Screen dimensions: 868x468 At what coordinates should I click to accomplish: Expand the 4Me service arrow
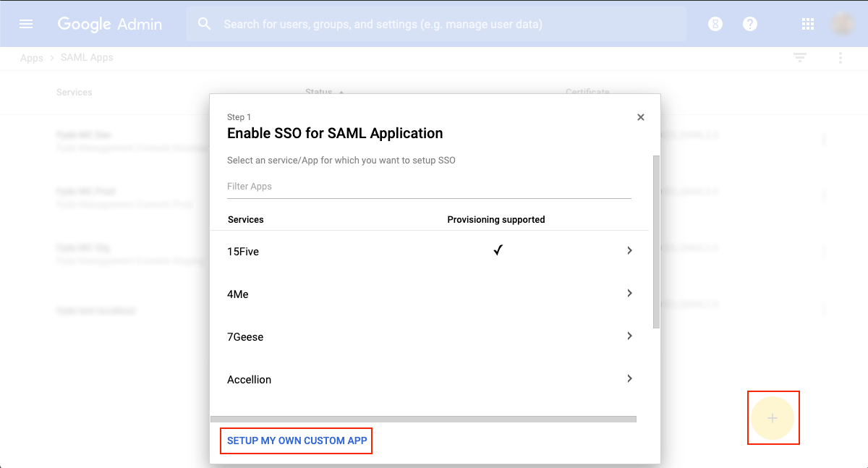pyautogui.click(x=629, y=293)
